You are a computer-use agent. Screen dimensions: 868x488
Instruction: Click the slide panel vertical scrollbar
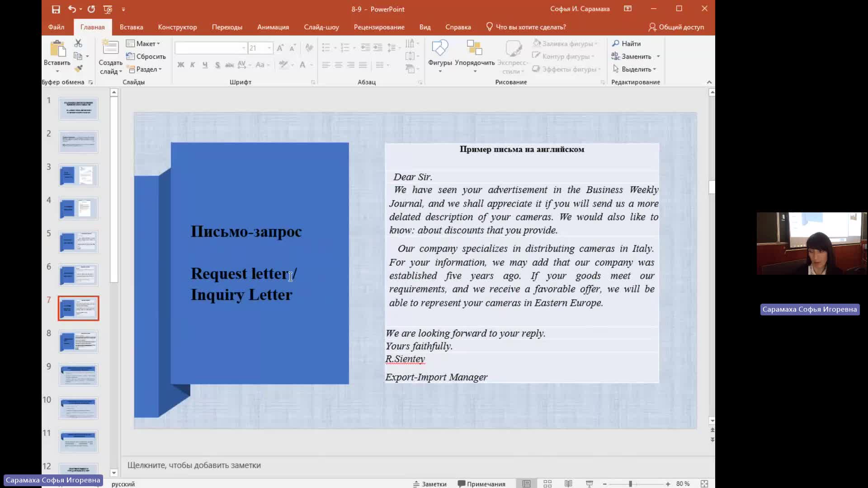coord(114,190)
